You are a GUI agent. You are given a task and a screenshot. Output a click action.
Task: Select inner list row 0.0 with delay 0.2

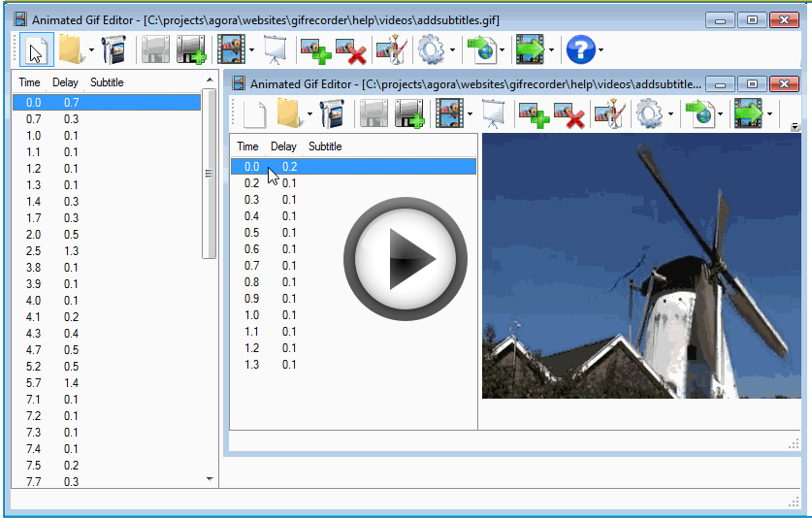tap(354, 166)
